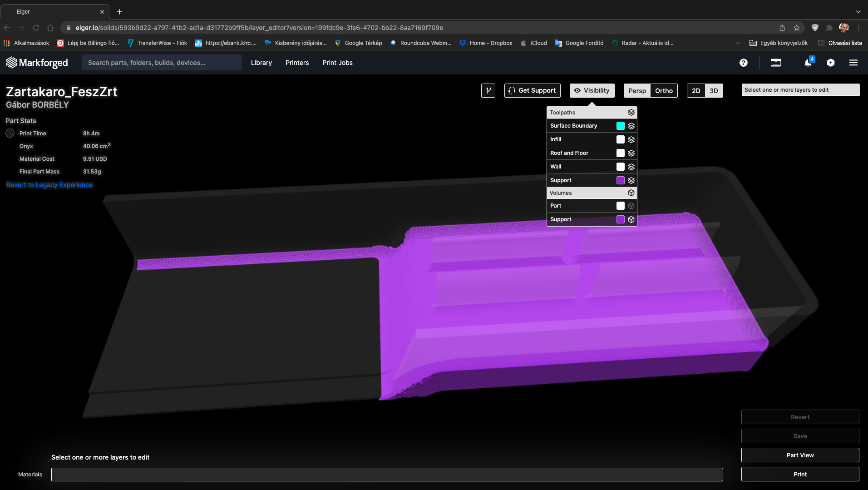Click the Markforged logo
868x490 pixels.
(x=37, y=63)
